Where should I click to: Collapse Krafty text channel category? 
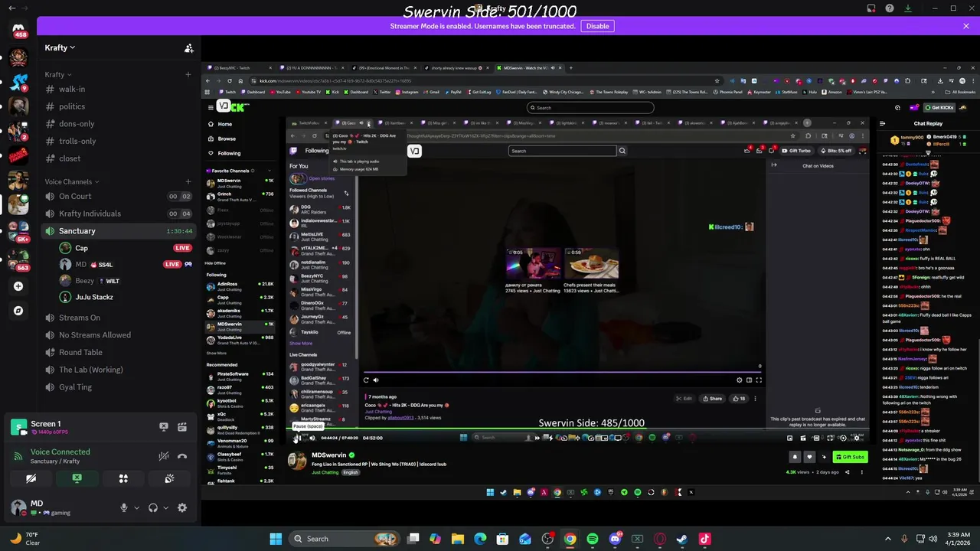coord(58,74)
